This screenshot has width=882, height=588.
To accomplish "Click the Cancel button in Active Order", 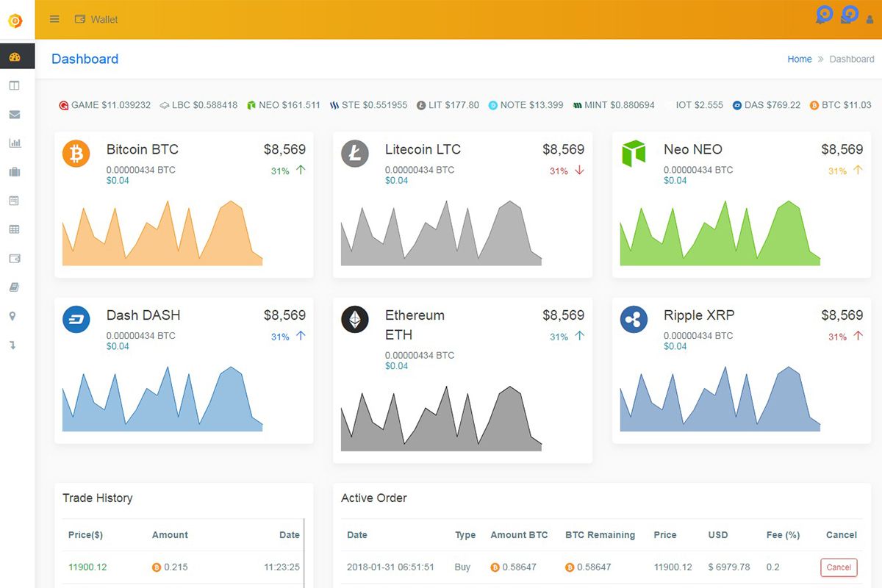I will [839, 567].
